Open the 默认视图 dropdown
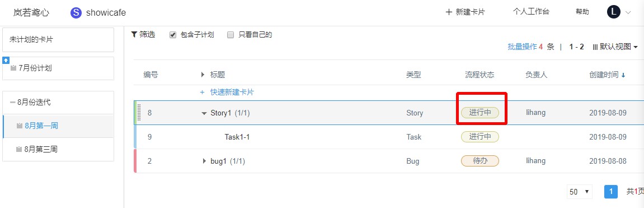 (x=615, y=47)
